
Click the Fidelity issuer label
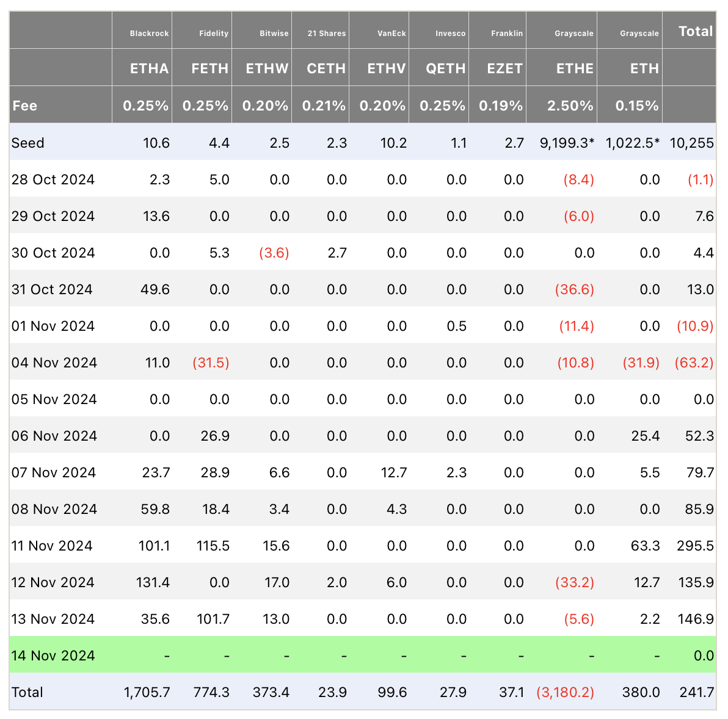[x=214, y=34]
